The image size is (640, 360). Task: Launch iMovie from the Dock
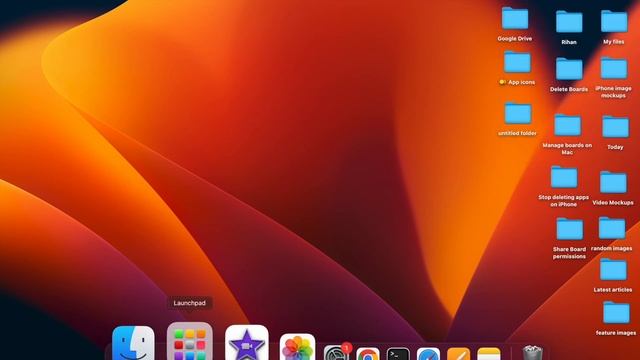[x=247, y=343]
